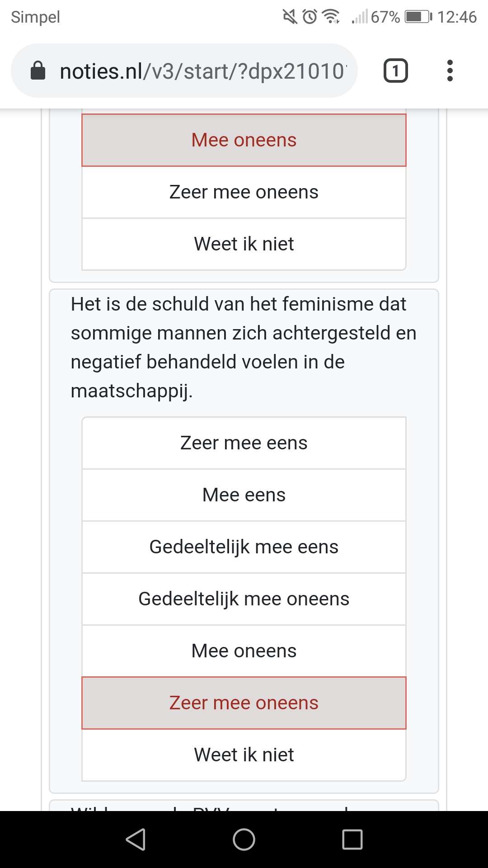The height and width of the screenshot is (868, 488).
Task: Select 'Zeer mee eens' for feminism statement
Action: [x=244, y=443]
